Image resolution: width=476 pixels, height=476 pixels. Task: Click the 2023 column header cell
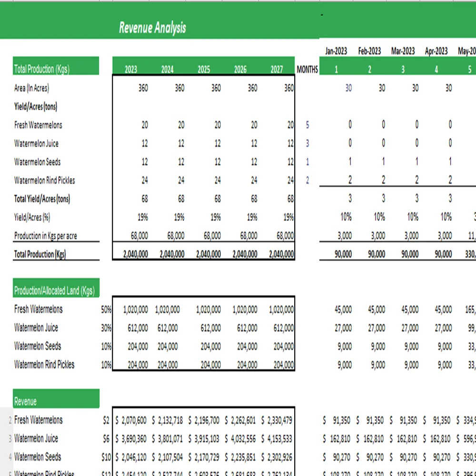tap(130, 69)
